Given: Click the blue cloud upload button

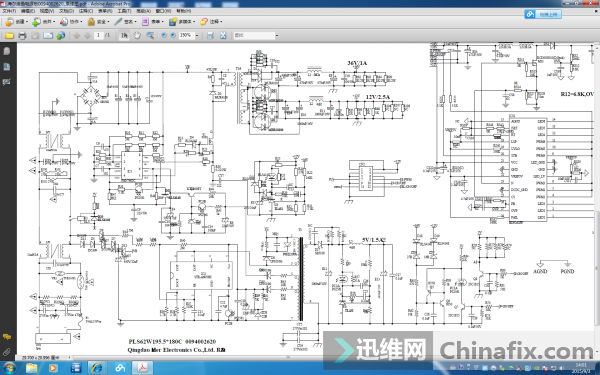Looking at the screenshot, I should [543, 14].
